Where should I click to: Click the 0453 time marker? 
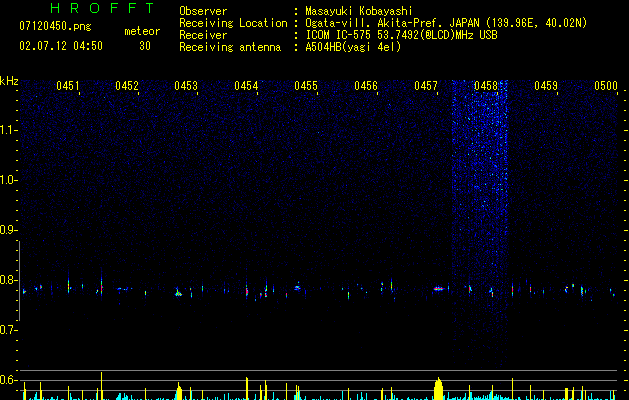click(186, 85)
